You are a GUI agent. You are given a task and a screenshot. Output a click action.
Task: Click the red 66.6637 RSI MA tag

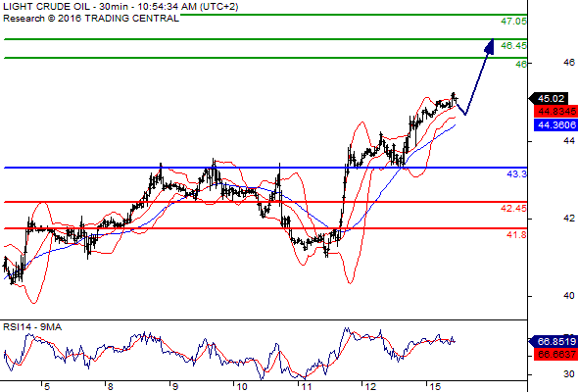click(555, 355)
